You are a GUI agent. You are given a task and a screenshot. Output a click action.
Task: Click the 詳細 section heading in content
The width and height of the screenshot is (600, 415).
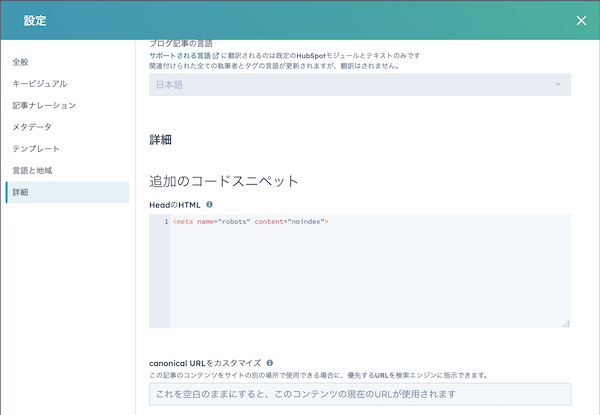[160, 140]
